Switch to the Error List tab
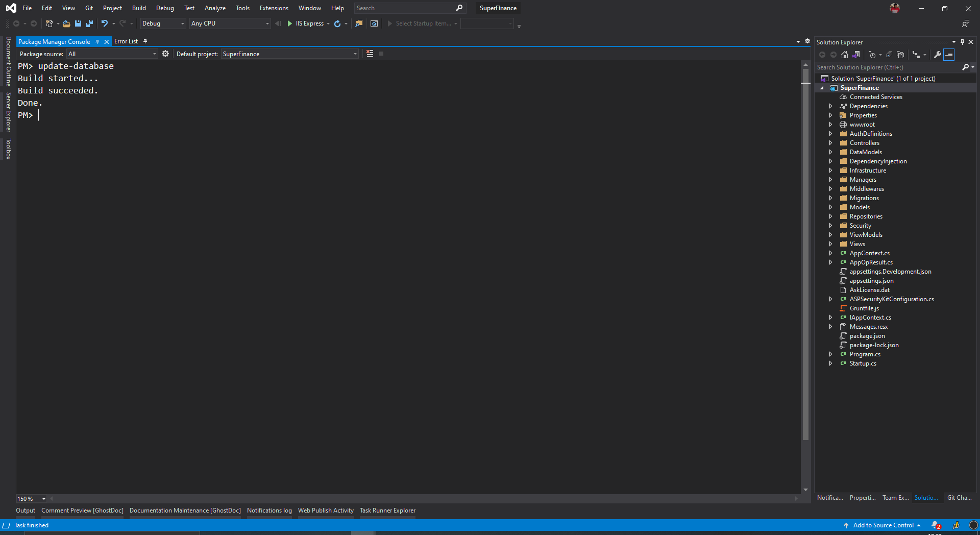The height and width of the screenshot is (535, 980). [x=126, y=41]
